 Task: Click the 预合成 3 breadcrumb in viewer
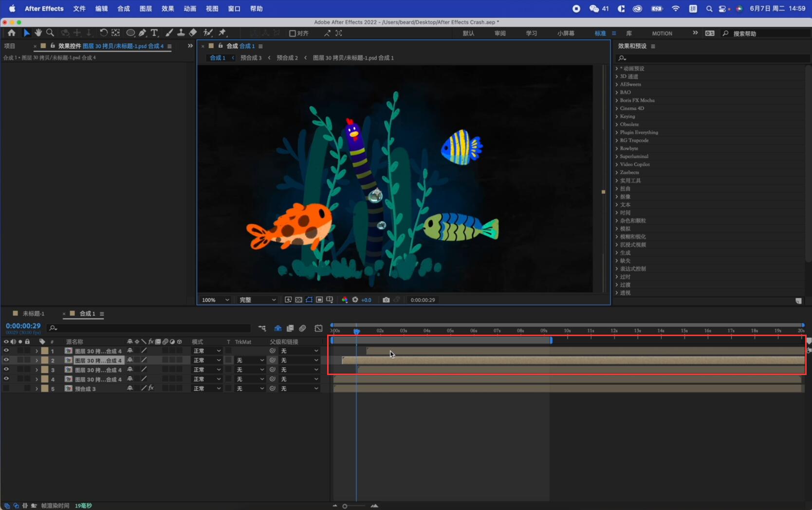251,57
